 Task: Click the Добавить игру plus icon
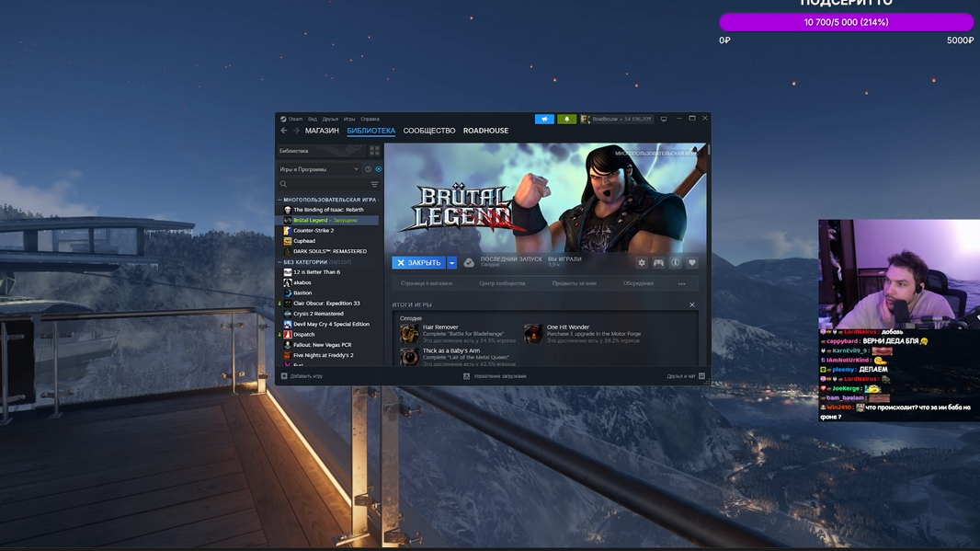(284, 376)
